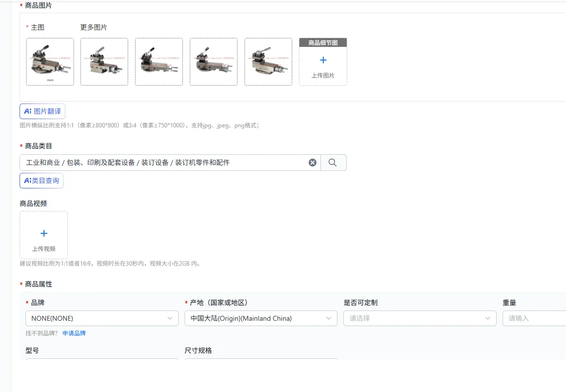Click the 上传图片 text
This screenshot has width=566, height=392.
coord(323,76)
